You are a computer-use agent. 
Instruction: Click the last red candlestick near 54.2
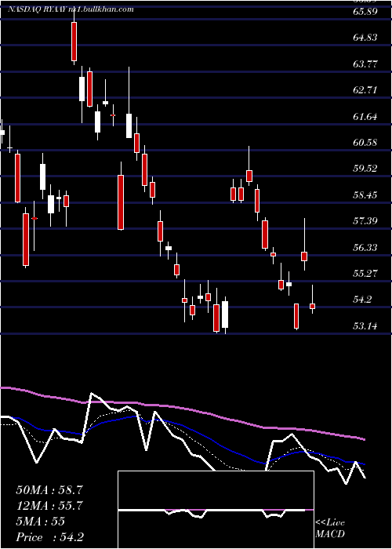[x=313, y=307]
